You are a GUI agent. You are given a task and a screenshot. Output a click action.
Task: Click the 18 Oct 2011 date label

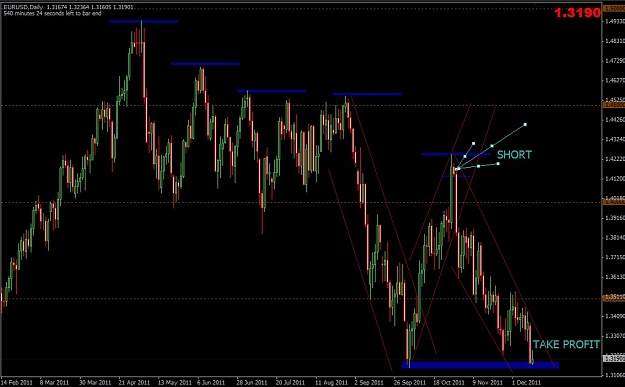[449, 383]
